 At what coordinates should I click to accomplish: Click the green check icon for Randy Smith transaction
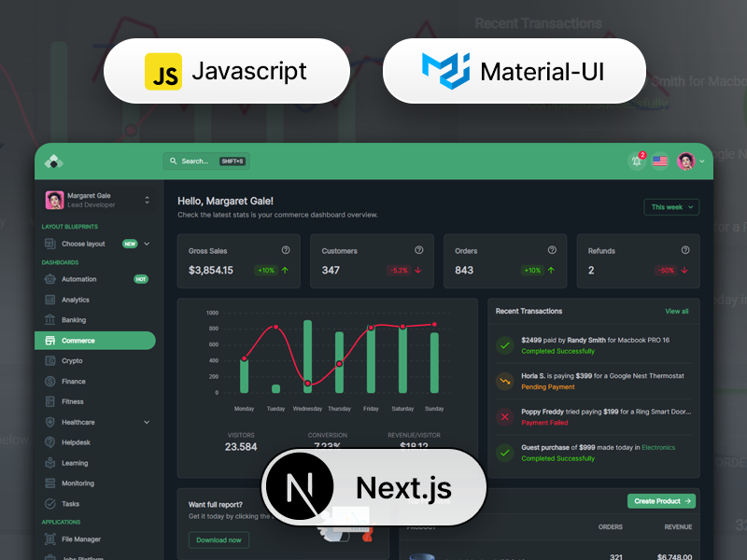pos(505,345)
